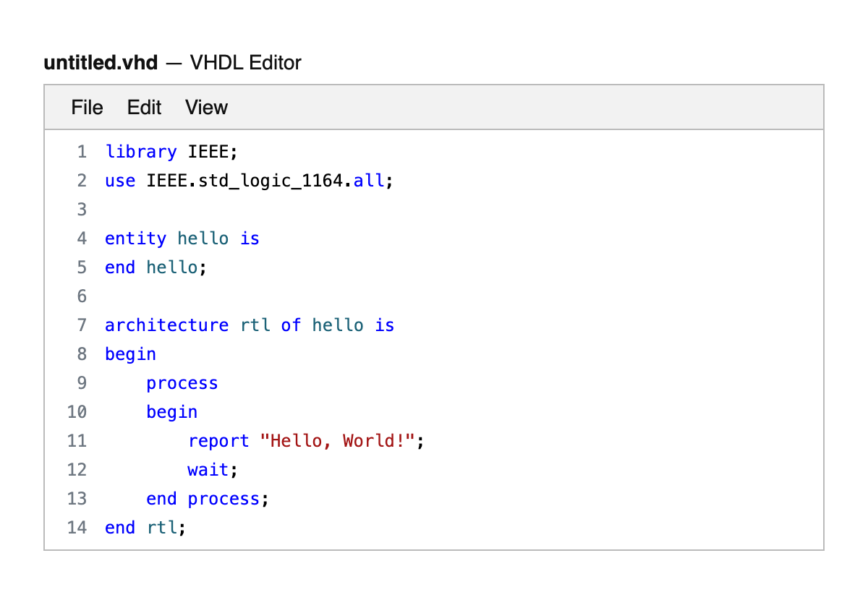Open the View menu
This screenshot has width=868, height=600.
[x=206, y=107]
